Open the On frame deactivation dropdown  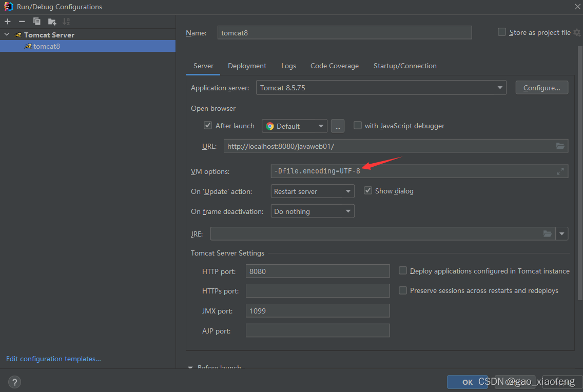[313, 211]
